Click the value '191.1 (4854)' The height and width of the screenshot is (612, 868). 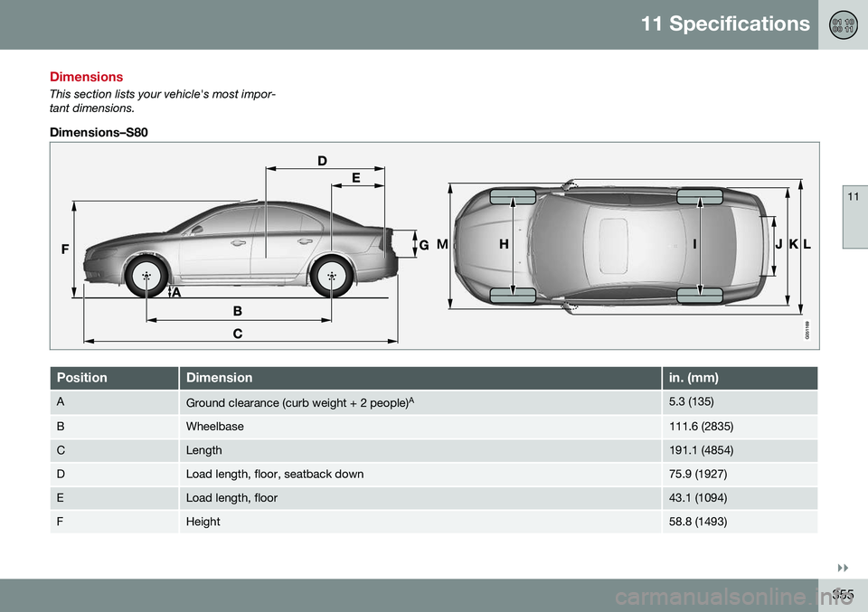(x=701, y=450)
